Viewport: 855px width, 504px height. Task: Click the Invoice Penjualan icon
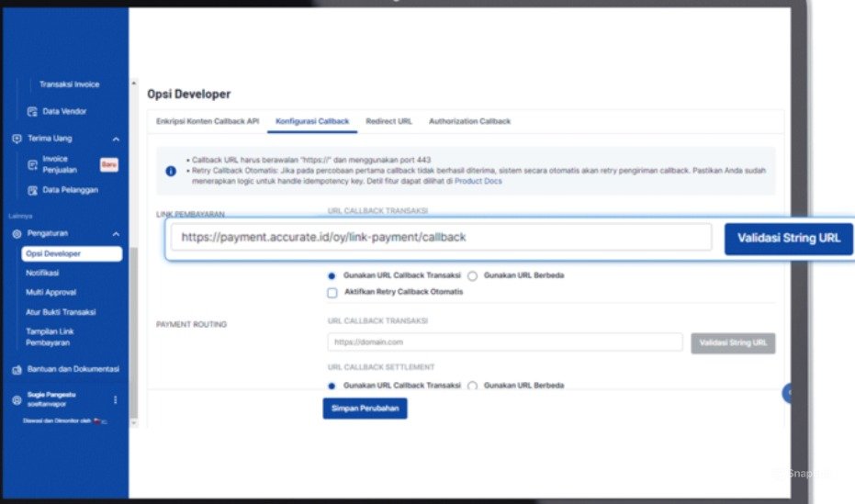[x=33, y=164]
